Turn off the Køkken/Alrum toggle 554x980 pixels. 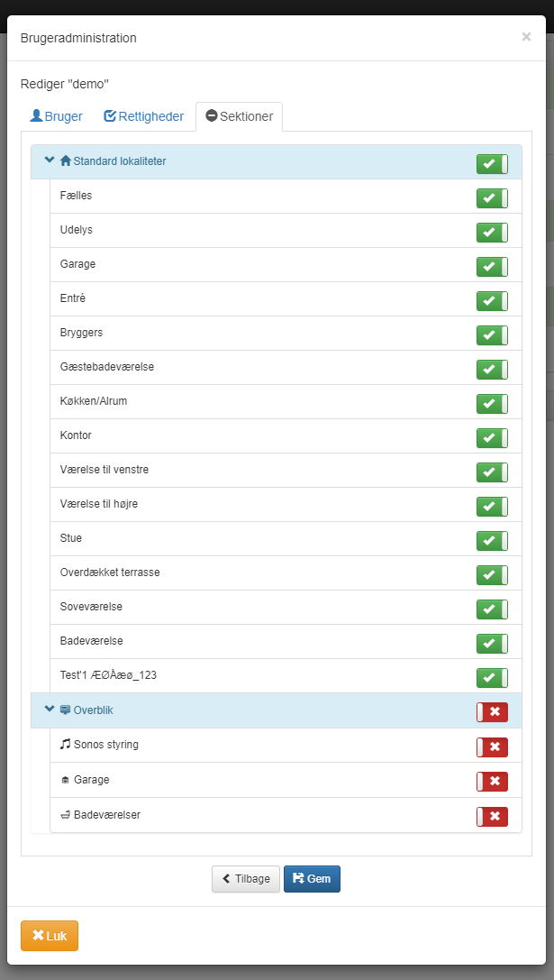[x=492, y=404]
